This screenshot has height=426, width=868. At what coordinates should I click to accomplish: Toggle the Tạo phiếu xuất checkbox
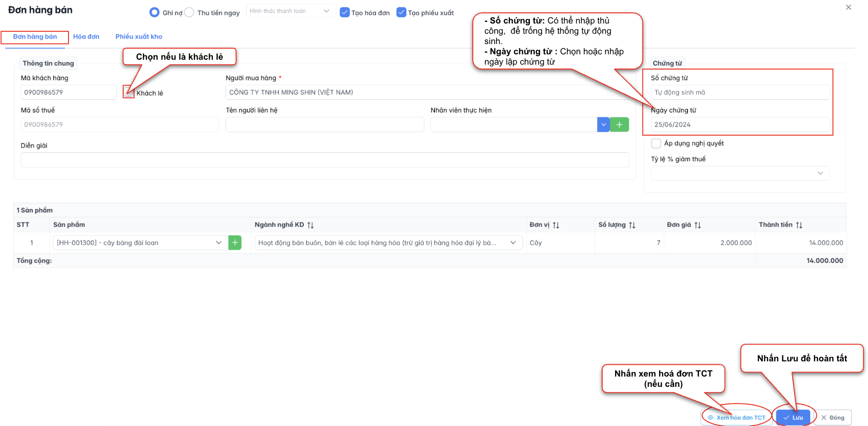[x=401, y=12]
